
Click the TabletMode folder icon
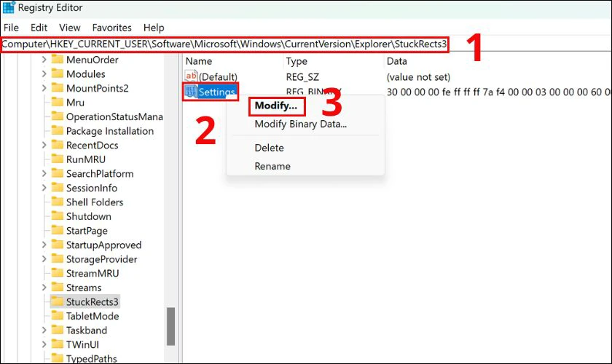pos(58,316)
